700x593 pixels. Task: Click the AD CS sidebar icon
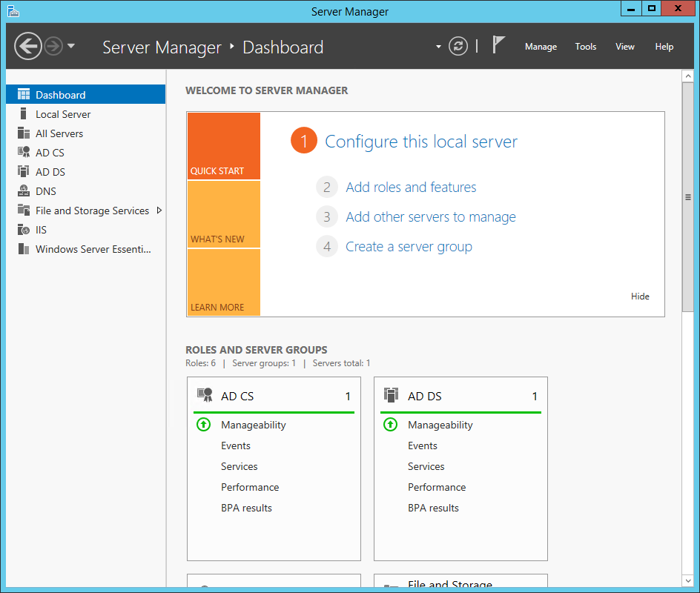pos(23,153)
